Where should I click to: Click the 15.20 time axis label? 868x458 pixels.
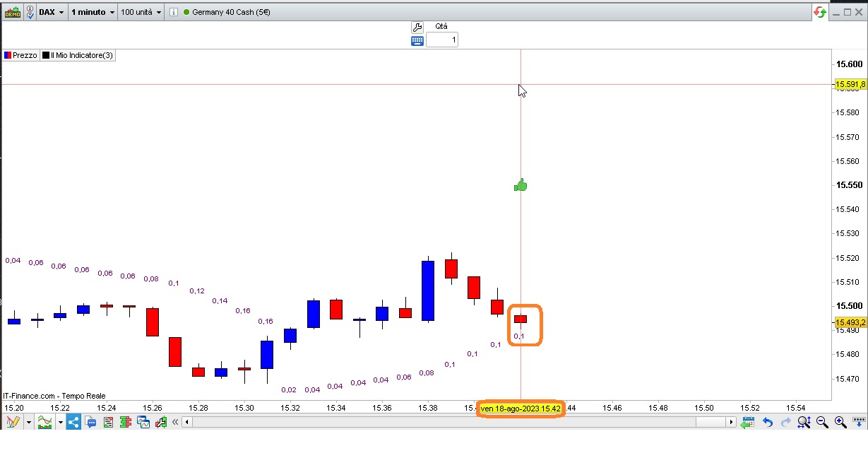[14, 408]
